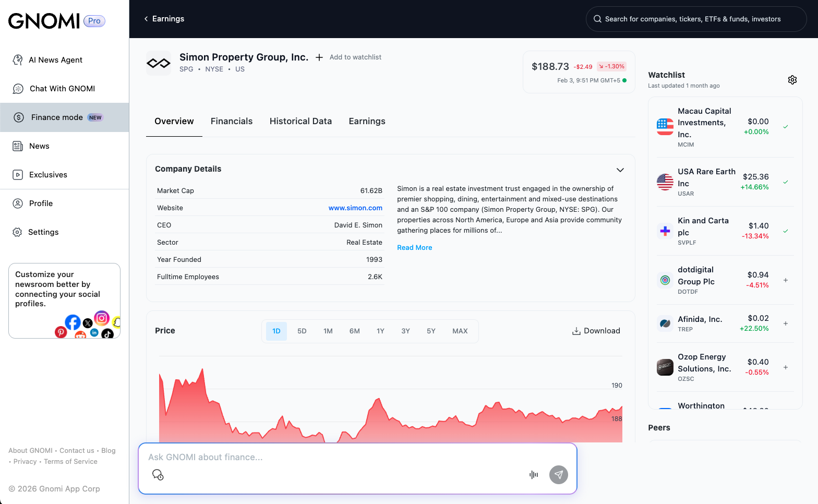The image size is (818, 504).
Task: Click the Download chart button
Action: coord(596,331)
